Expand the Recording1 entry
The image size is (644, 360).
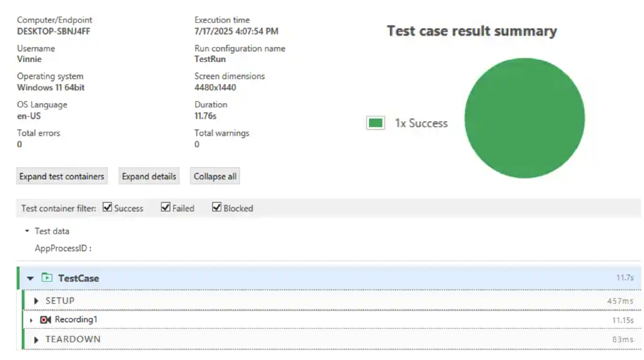[x=31, y=320]
